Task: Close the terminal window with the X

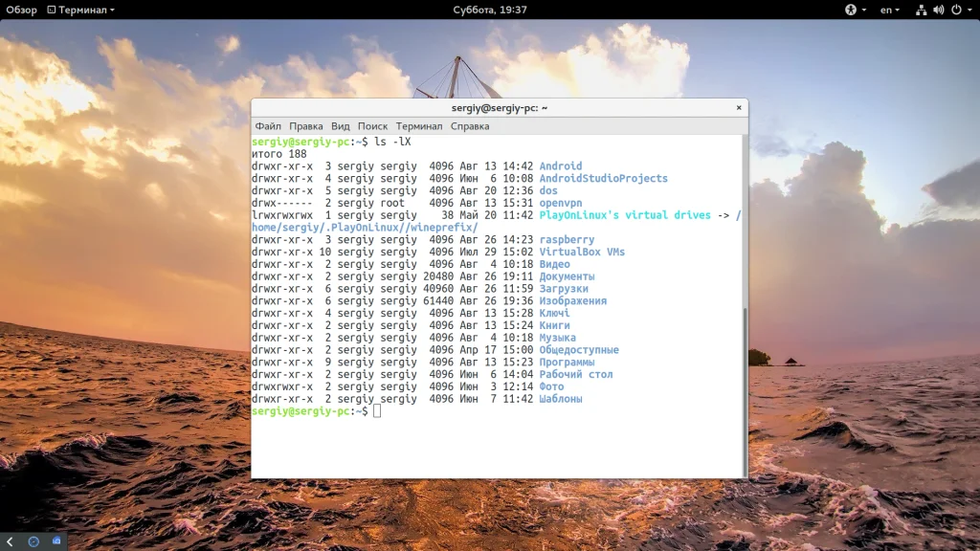Action: coord(738,108)
